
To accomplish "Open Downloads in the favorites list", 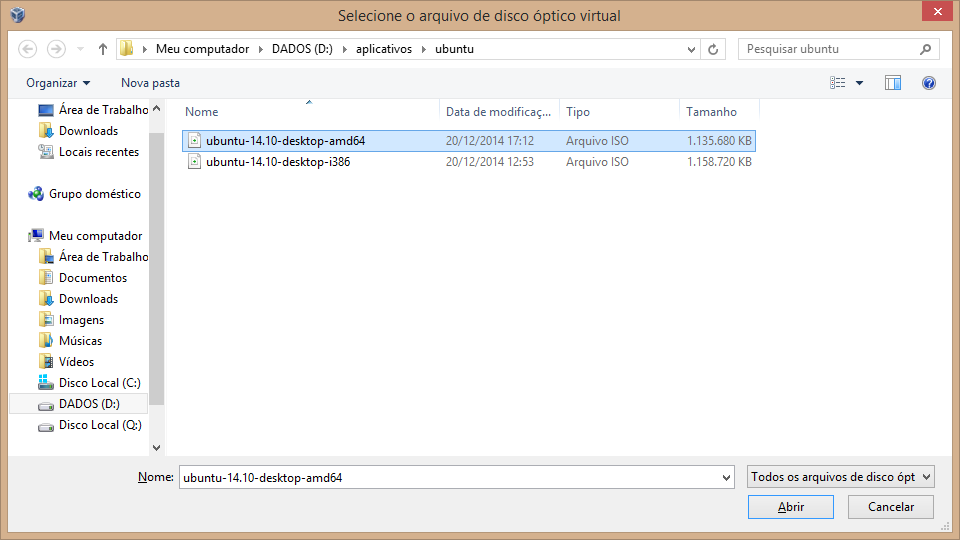I will tap(88, 130).
